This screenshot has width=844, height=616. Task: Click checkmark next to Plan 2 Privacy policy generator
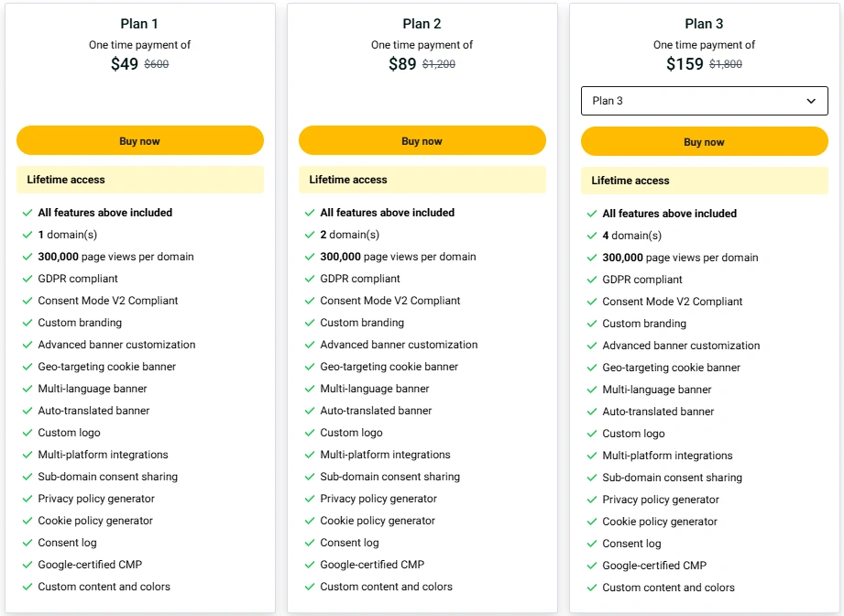click(310, 500)
